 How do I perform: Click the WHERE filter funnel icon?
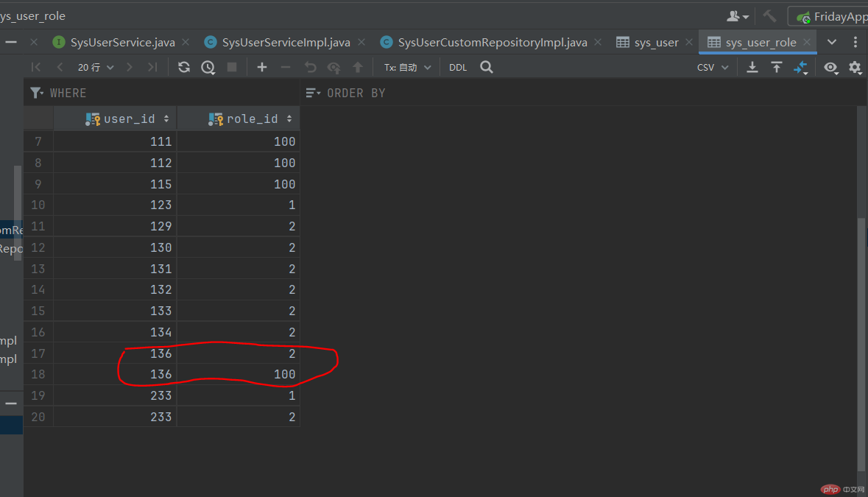37,93
